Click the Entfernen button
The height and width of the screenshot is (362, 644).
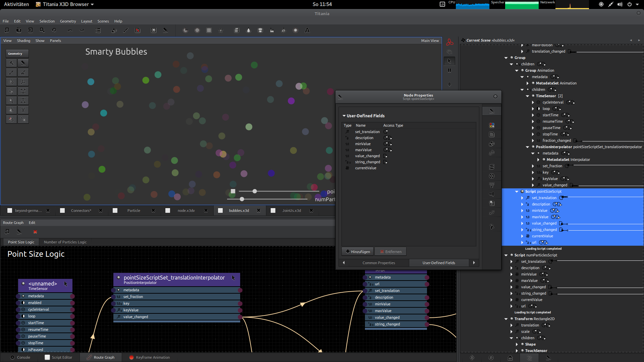pos(390,252)
